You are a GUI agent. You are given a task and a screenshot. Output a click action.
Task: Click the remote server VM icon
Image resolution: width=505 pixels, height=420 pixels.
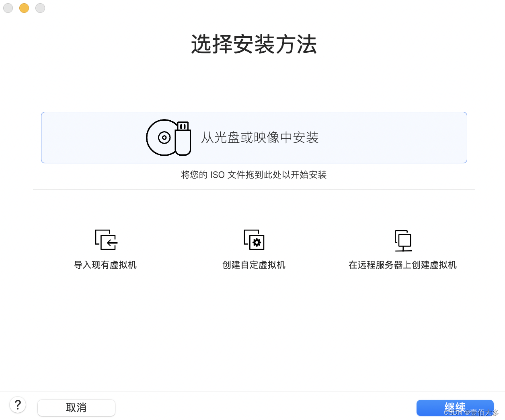[403, 241]
